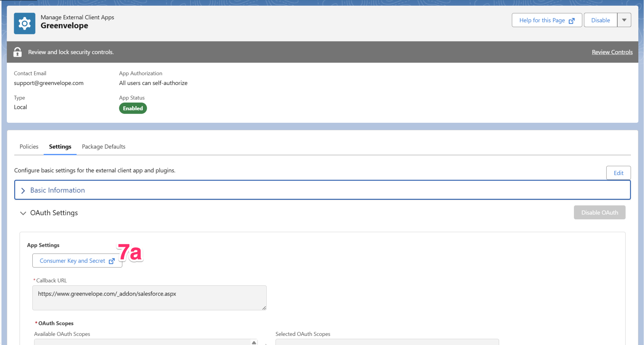Open the Review Controls link

point(612,52)
